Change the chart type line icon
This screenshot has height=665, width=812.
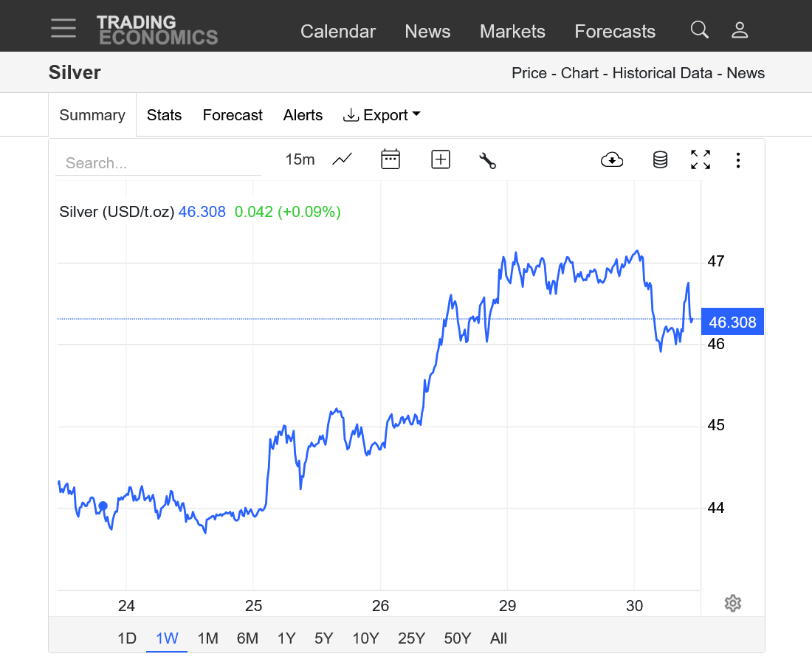[342, 159]
